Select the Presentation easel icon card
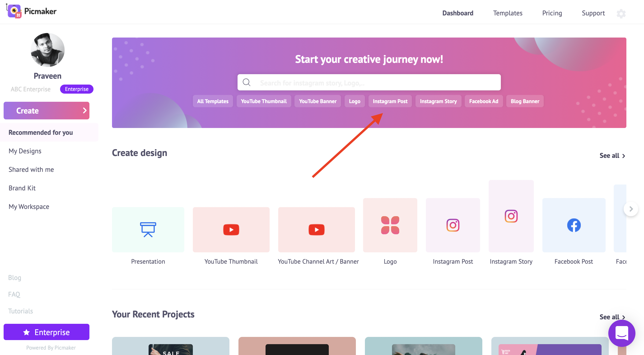This screenshot has height=355, width=644. (148, 229)
